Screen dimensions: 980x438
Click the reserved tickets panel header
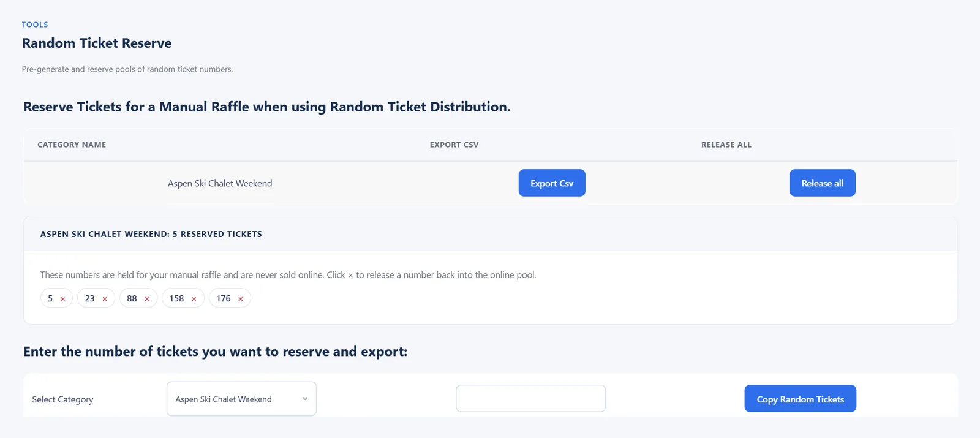[x=491, y=234]
